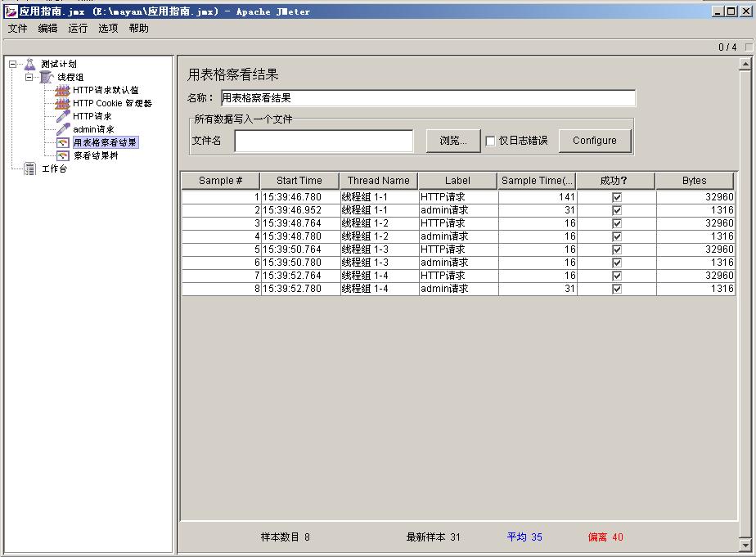The height and width of the screenshot is (557, 756).
Task: Open the 帮助 menu
Action: (138, 29)
